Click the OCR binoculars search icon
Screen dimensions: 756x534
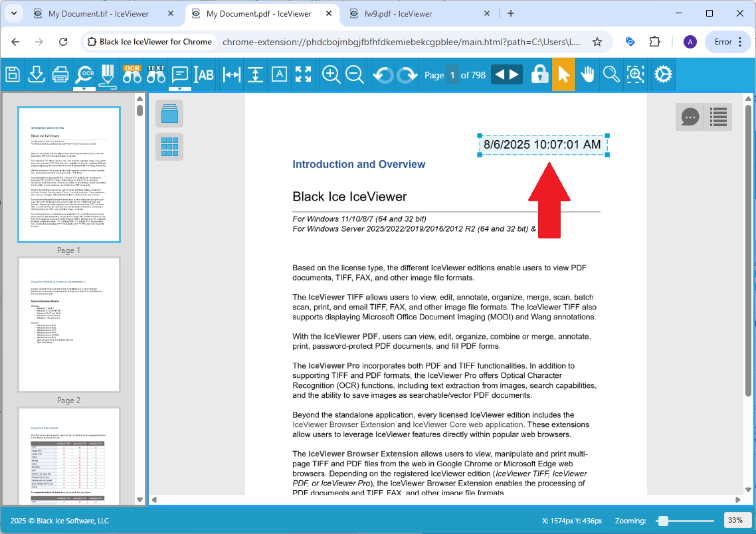click(132, 74)
